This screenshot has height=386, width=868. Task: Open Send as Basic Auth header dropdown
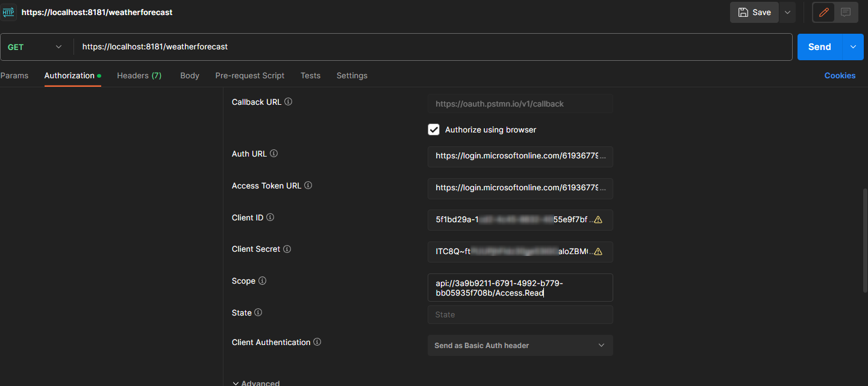pos(520,346)
